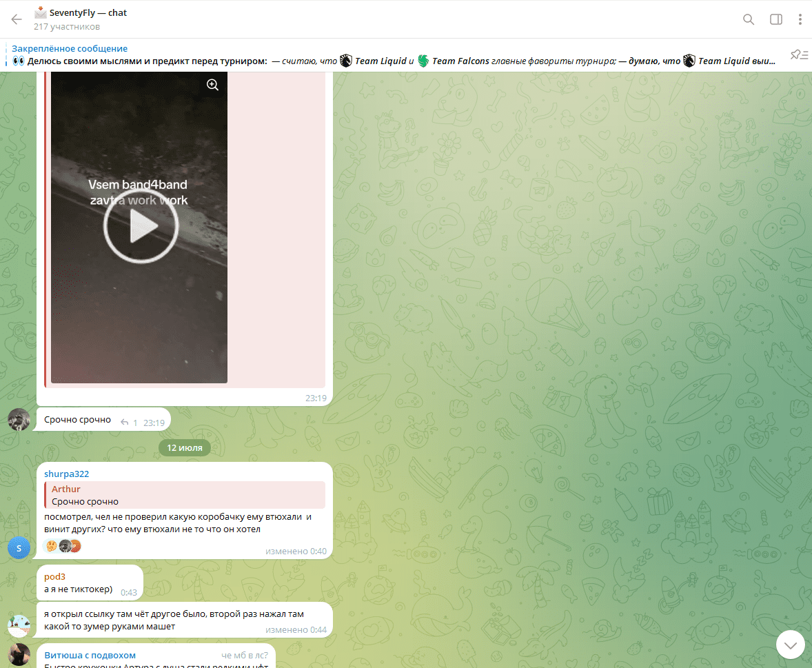
Task: Click pod3's avatar beside the zoomer message
Action: point(19,626)
